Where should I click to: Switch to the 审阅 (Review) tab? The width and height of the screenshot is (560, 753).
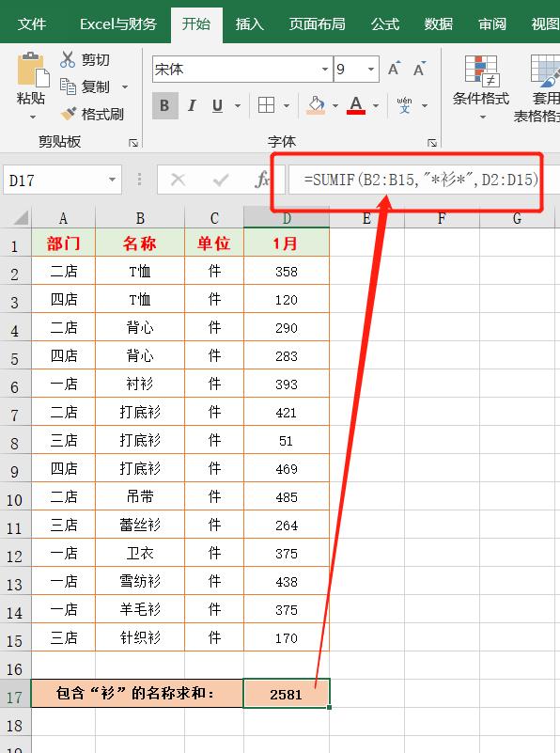(492, 24)
